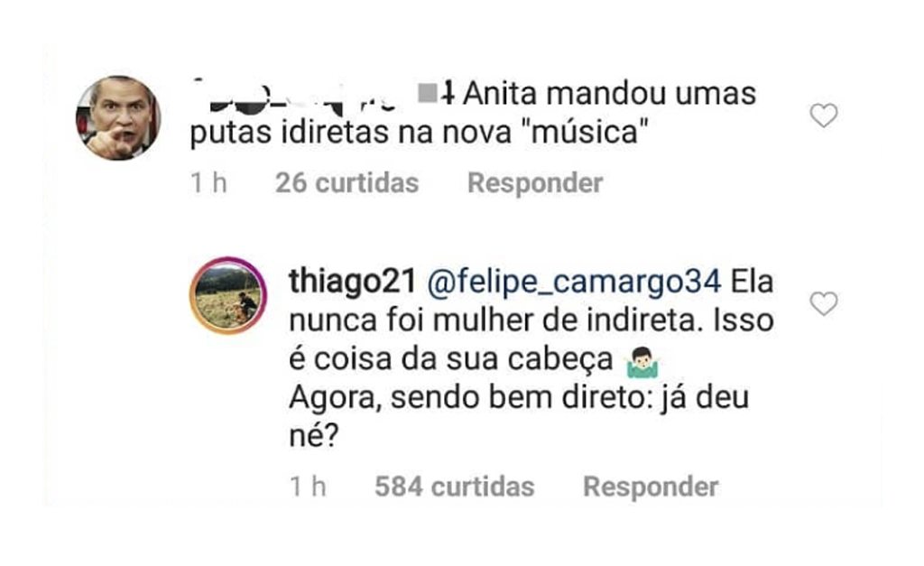The image size is (924, 566).
Task: Click the shrug emoji in thiago21's reply
Action: (x=642, y=362)
